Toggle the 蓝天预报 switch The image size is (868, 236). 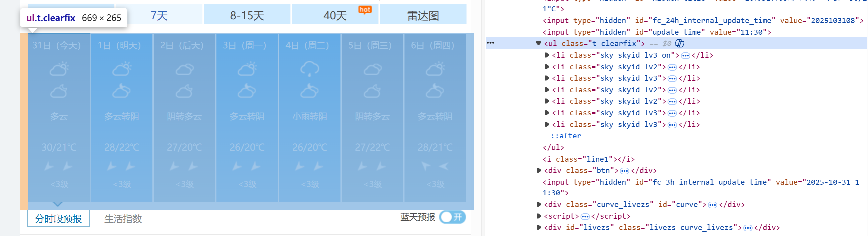pyautogui.click(x=453, y=217)
